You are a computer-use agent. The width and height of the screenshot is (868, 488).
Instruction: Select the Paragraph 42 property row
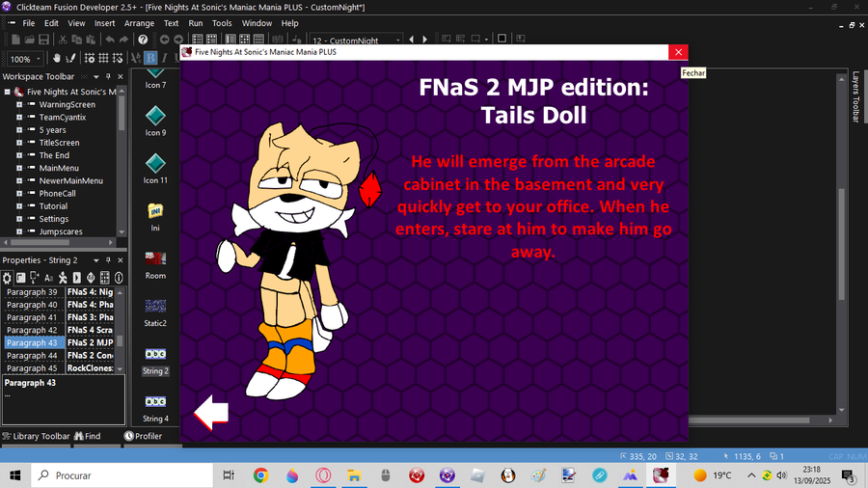point(59,330)
